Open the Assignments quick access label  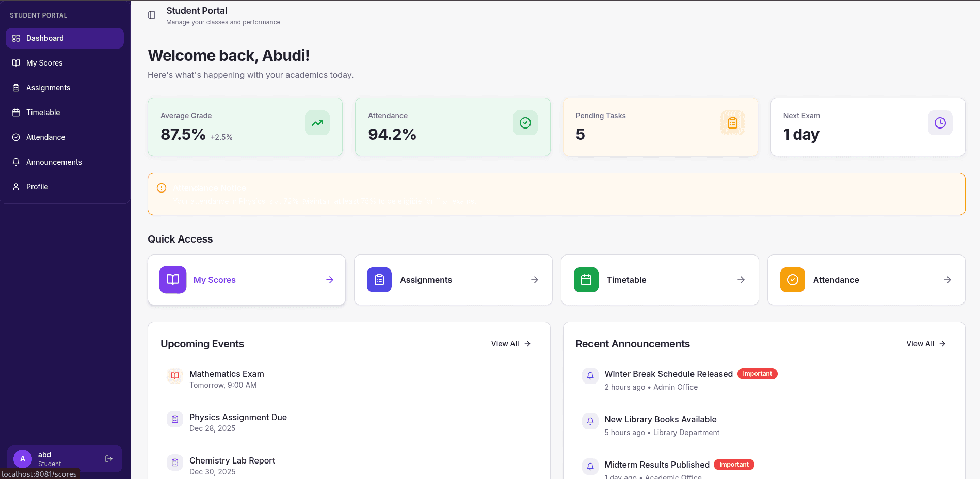pyautogui.click(x=426, y=280)
